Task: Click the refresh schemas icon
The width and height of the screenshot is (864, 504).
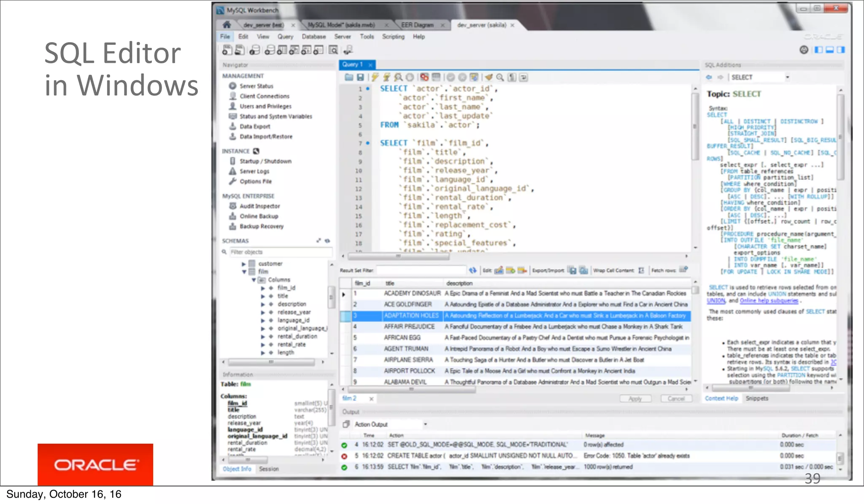Action: click(327, 241)
